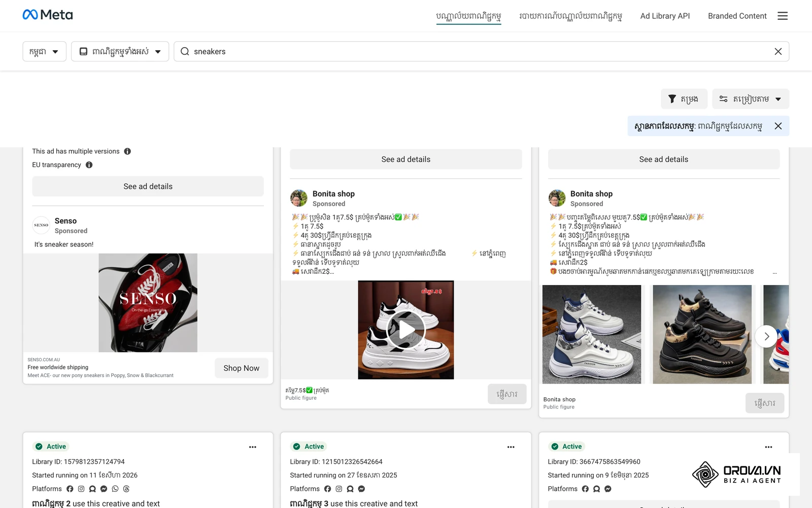Viewport: 812px width, 508px height.
Task: Click Active badge on ad 1215012326542664
Action: 308,447
